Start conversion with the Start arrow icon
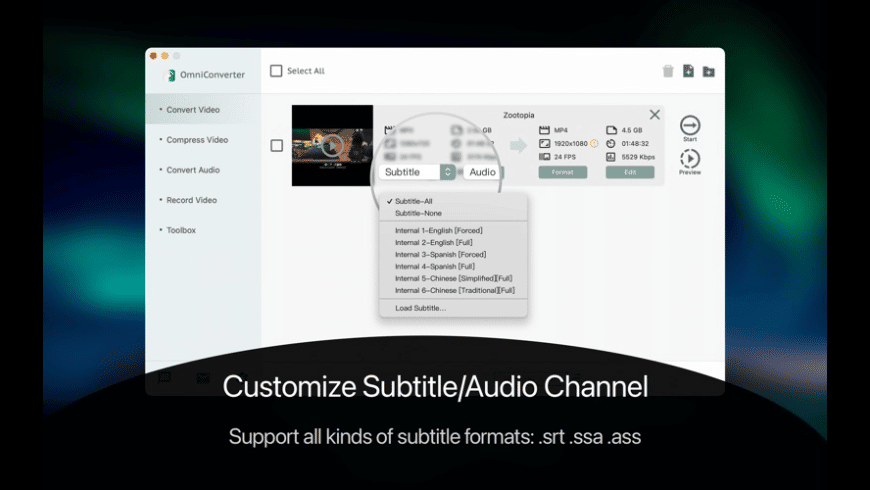Viewport: 870px width, 490px height. (690, 125)
